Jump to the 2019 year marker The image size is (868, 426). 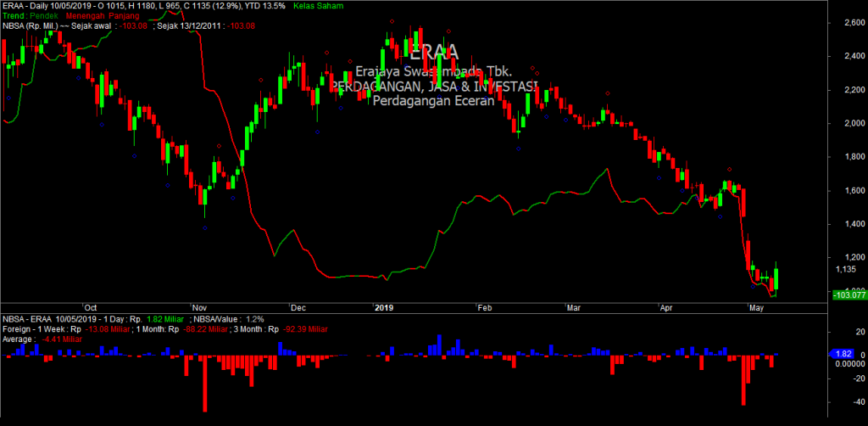[x=385, y=307]
